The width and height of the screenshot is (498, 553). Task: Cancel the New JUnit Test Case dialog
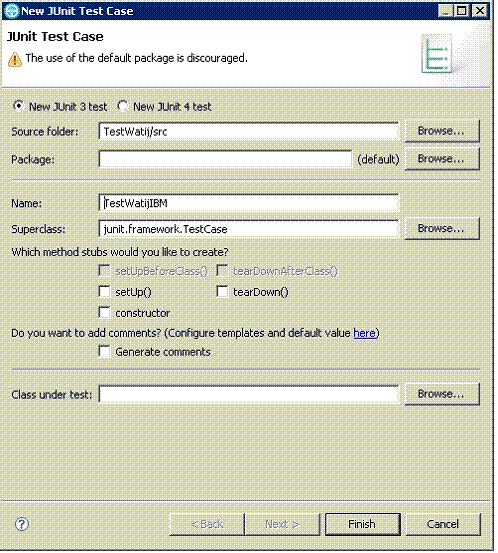tap(443, 524)
